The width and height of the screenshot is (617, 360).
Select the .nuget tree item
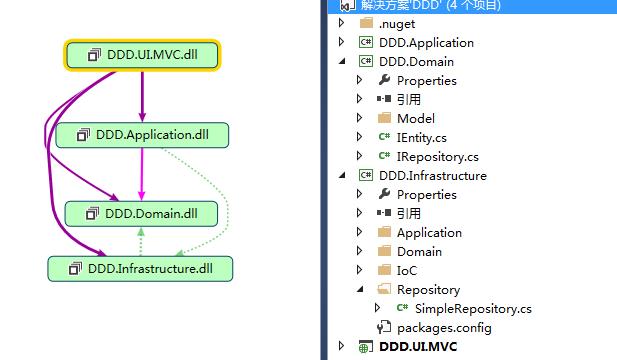click(x=397, y=24)
